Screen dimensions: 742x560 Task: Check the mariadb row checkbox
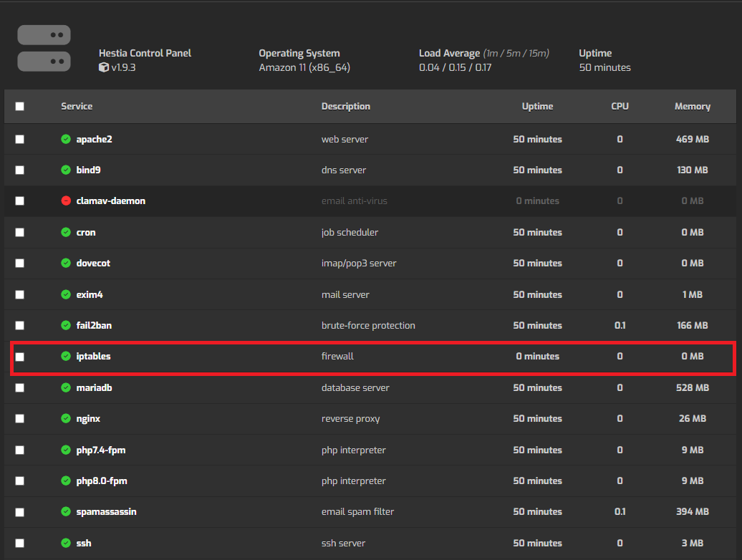(x=19, y=388)
